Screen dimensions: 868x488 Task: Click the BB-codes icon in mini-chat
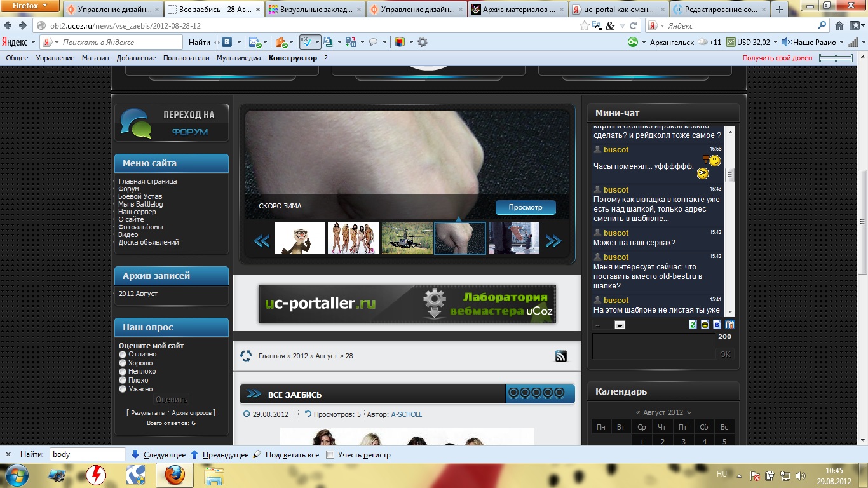(x=717, y=325)
